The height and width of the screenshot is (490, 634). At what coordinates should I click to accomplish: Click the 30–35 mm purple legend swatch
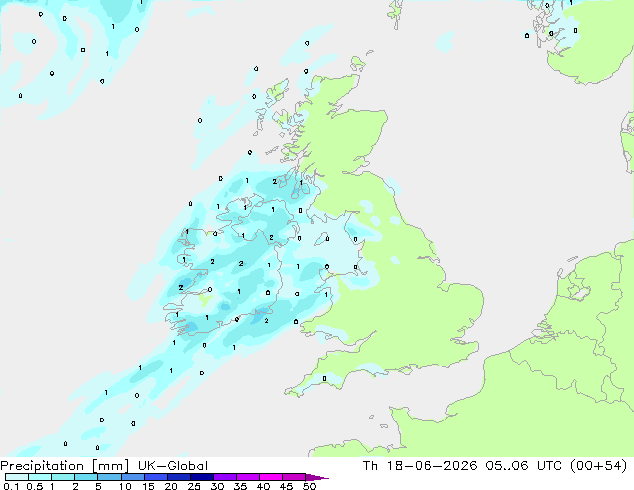225,477
